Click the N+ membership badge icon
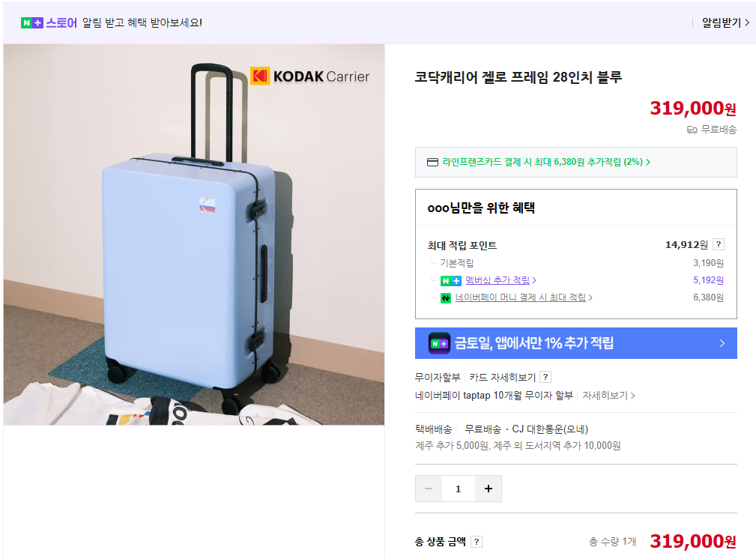Viewport: 756px width, 559px height. [451, 281]
